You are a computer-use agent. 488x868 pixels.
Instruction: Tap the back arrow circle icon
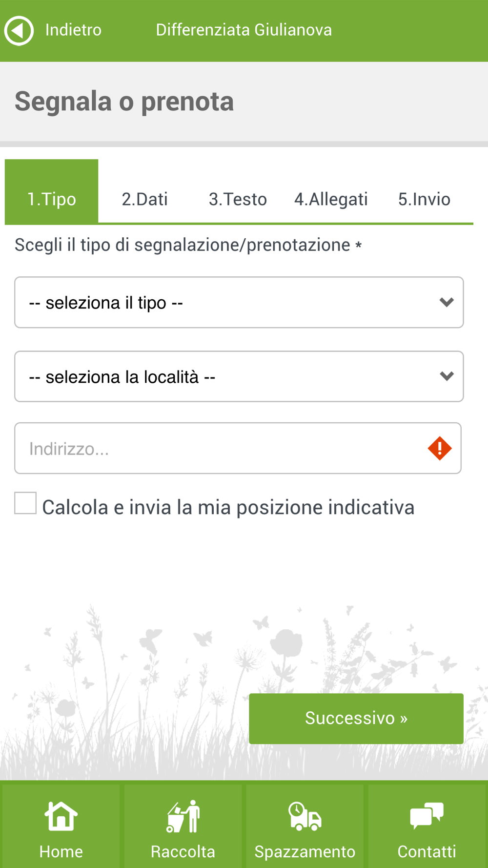point(19,30)
